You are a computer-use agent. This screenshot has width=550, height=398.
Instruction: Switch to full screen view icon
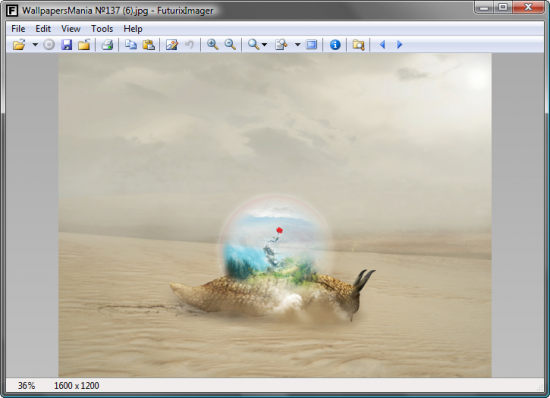(x=311, y=45)
